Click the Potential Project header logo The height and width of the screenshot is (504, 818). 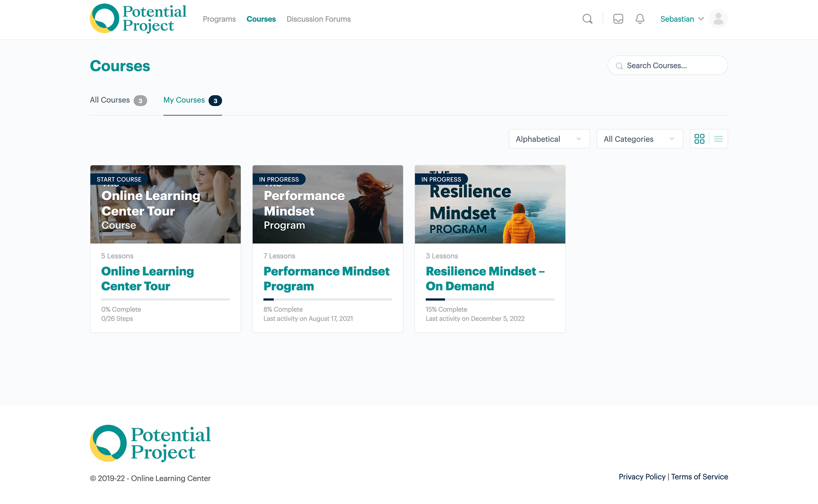138,19
